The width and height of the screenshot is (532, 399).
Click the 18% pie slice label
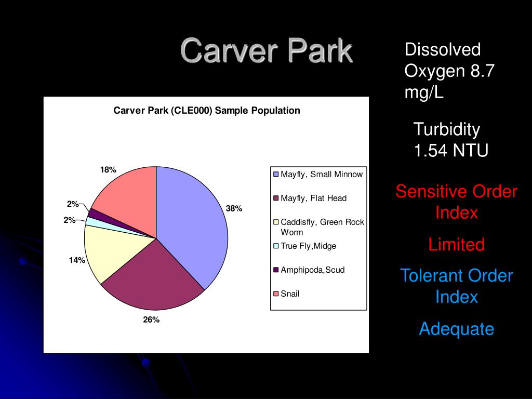tap(108, 170)
